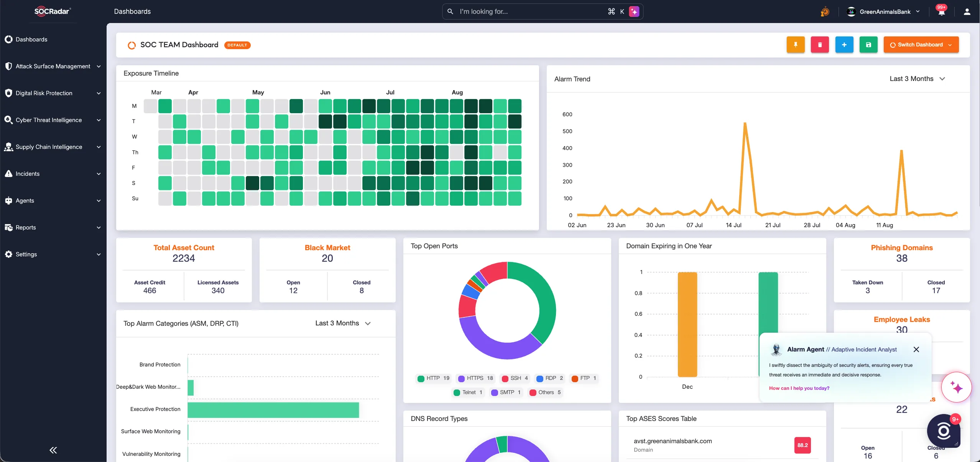Click the SOCRadar logo
The height and width of the screenshot is (462, 980).
click(53, 11)
